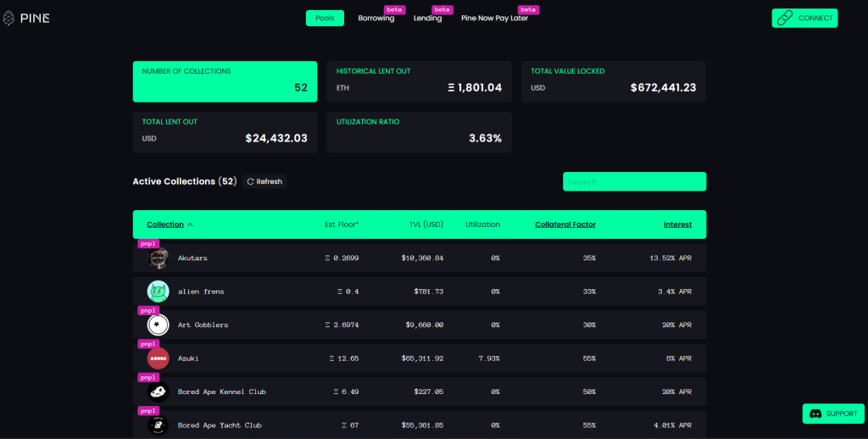868x439 pixels.
Task: Click the Akutars collection name
Action: coord(192,258)
